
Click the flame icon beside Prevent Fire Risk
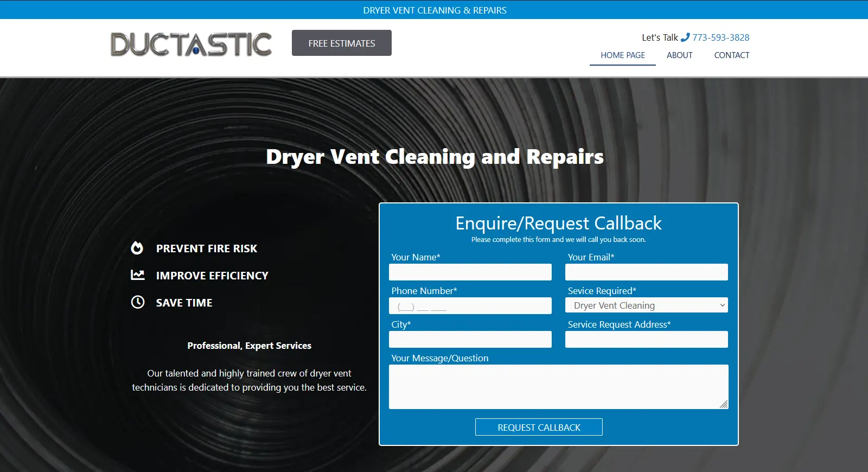coord(137,248)
